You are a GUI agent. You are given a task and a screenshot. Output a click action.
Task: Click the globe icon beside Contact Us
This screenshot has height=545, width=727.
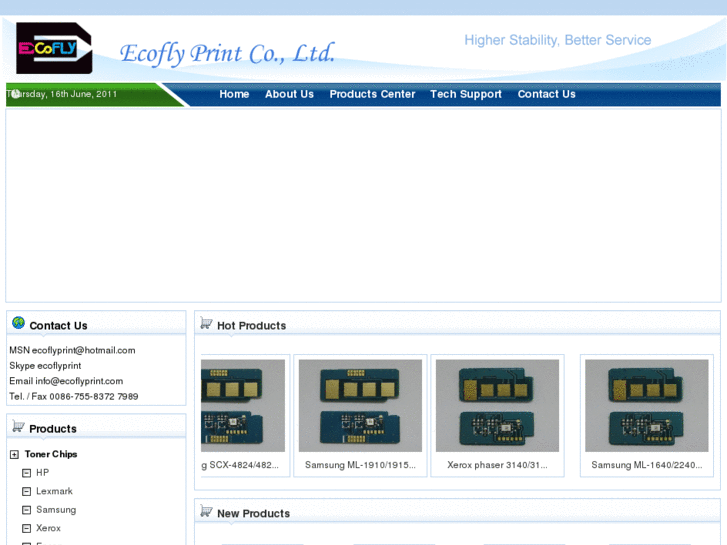point(19,323)
